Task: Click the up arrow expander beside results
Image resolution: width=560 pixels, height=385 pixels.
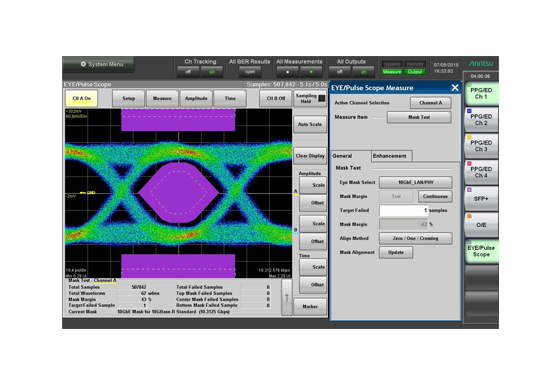Action: point(286,298)
